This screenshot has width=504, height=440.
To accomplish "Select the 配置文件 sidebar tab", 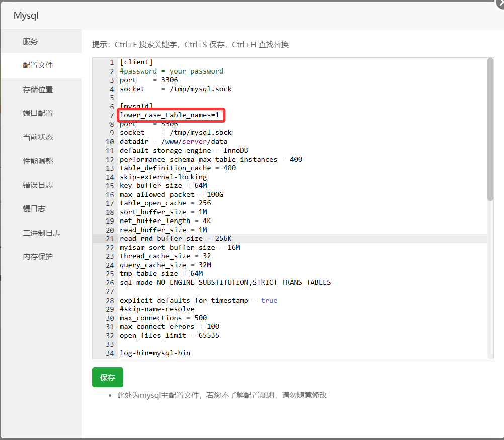I will pyautogui.click(x=38, y=65).
